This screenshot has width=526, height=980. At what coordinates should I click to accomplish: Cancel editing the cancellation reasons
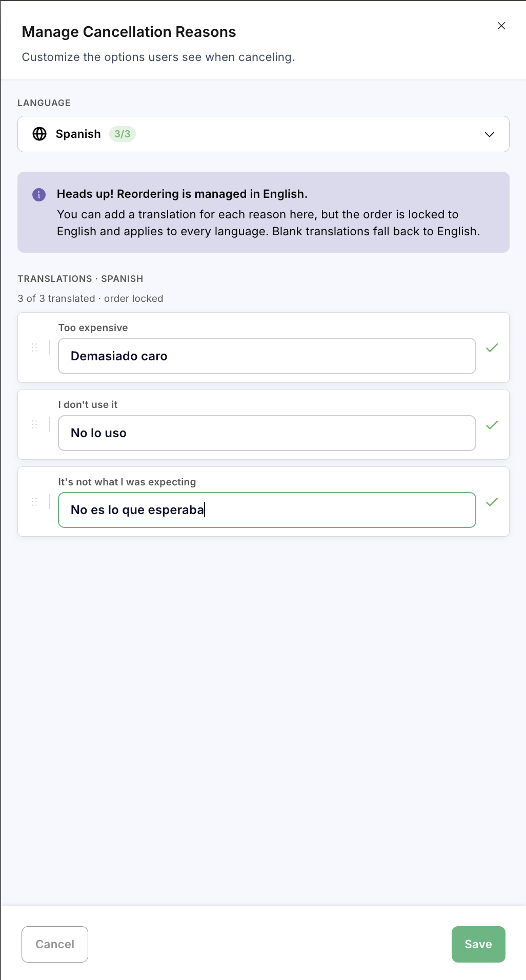tap(55, 944)
